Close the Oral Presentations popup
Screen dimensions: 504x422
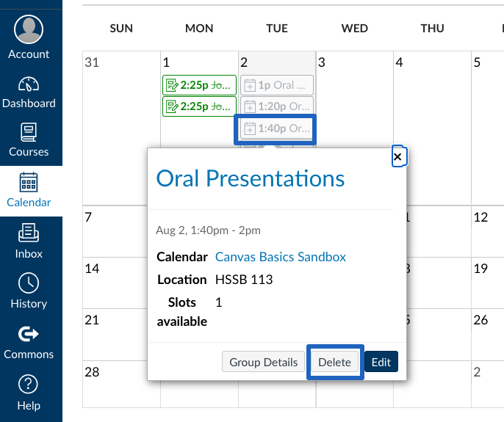point(397,157)
